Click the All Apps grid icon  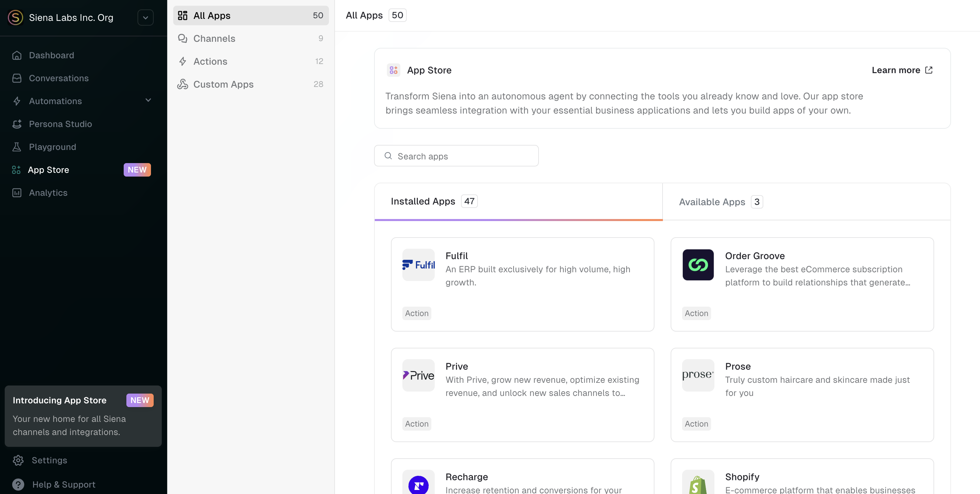(183, 15)
